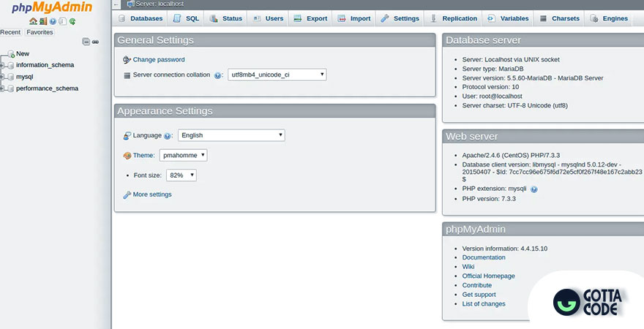
Task: Select the information_schema database
Action: [45, 65]
